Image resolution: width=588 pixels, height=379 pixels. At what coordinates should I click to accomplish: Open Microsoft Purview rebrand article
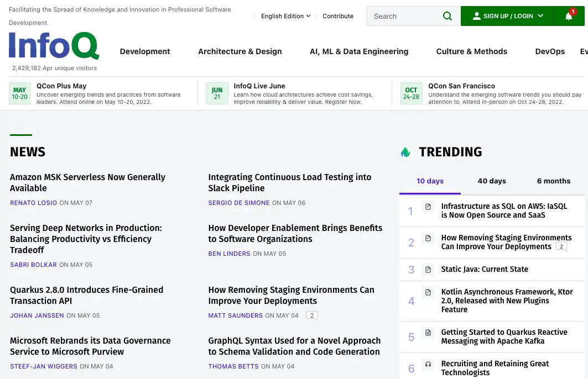(x=90, y=346)
